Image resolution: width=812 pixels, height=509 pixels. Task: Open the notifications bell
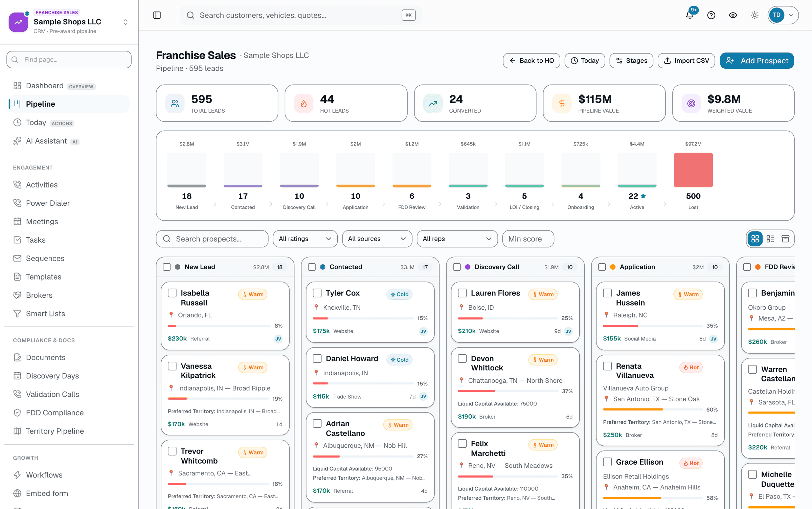pyautogui.click(x=690, y=15)
